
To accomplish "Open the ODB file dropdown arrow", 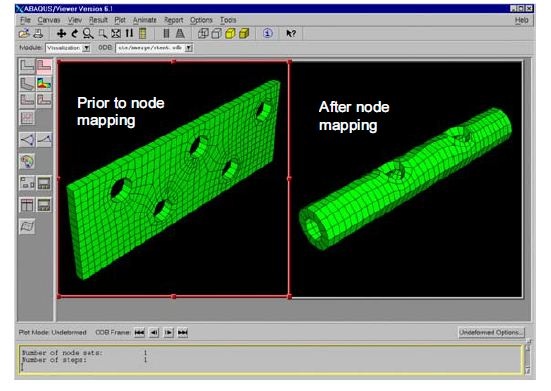I will tap(189, 48).
